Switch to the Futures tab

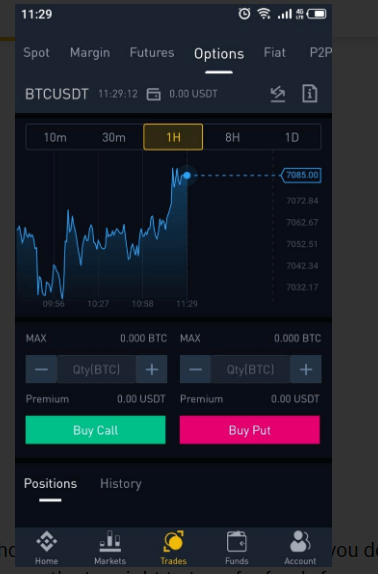152,52
